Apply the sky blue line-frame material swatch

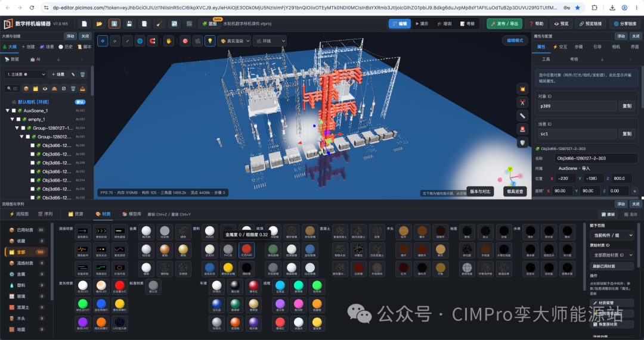point(280,286)
